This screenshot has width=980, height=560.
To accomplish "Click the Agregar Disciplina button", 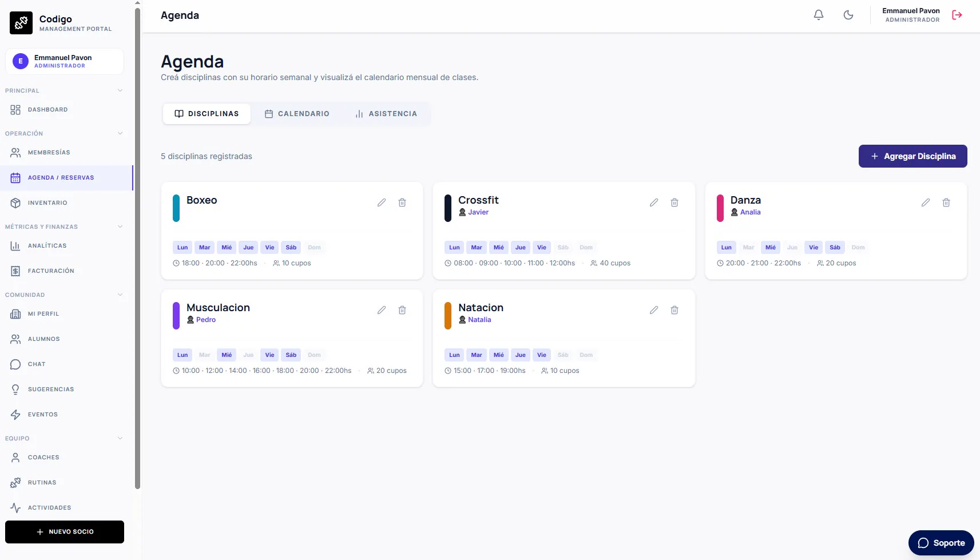I will pyautogui.click(x=912, y=156).
